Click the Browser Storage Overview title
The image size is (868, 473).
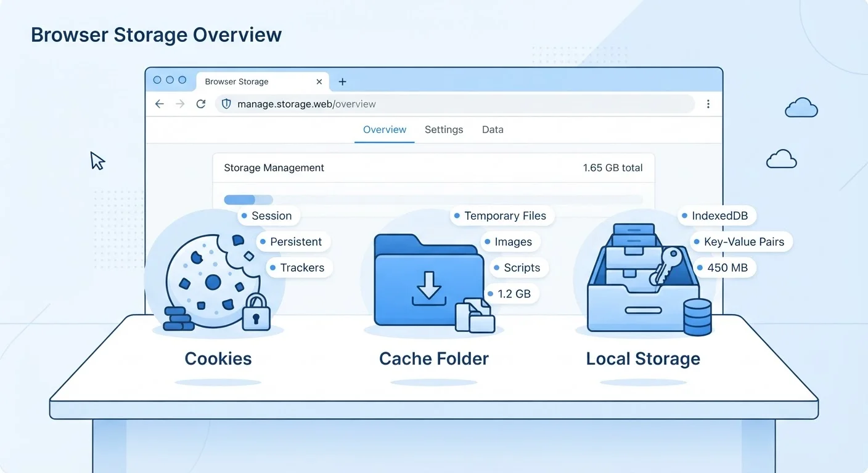(x=157, y=34)
